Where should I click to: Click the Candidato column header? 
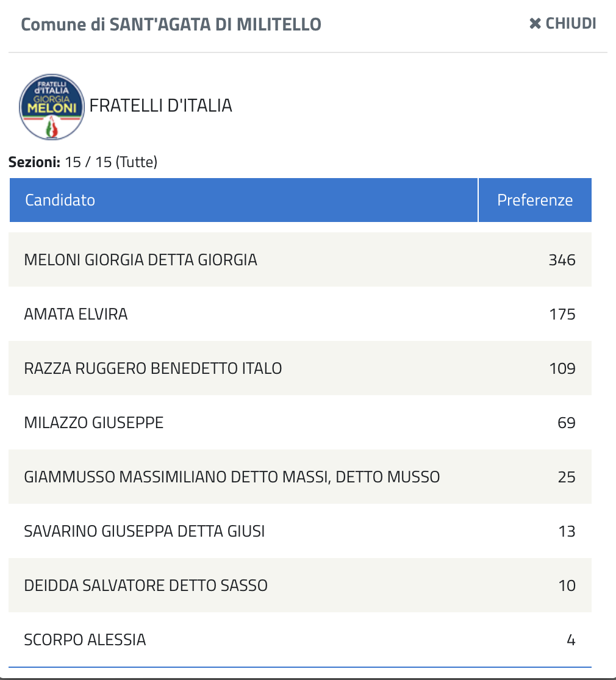tap(60, 200)
